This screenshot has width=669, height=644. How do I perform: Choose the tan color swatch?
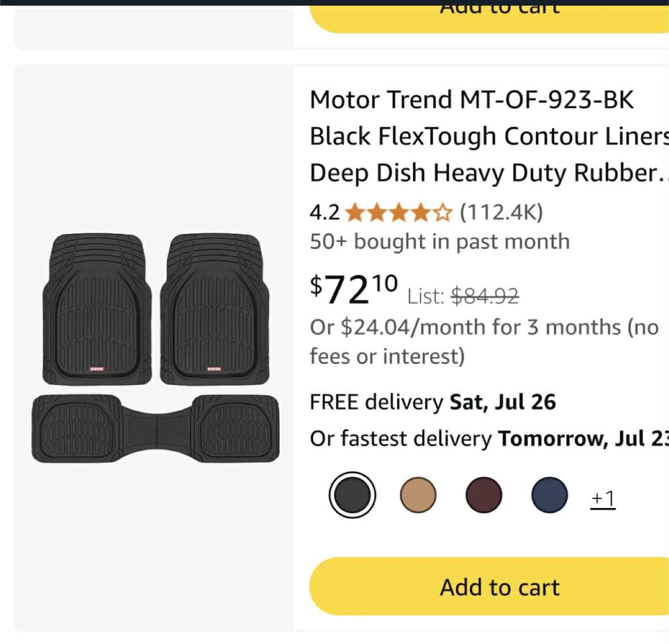pos(418,495)
